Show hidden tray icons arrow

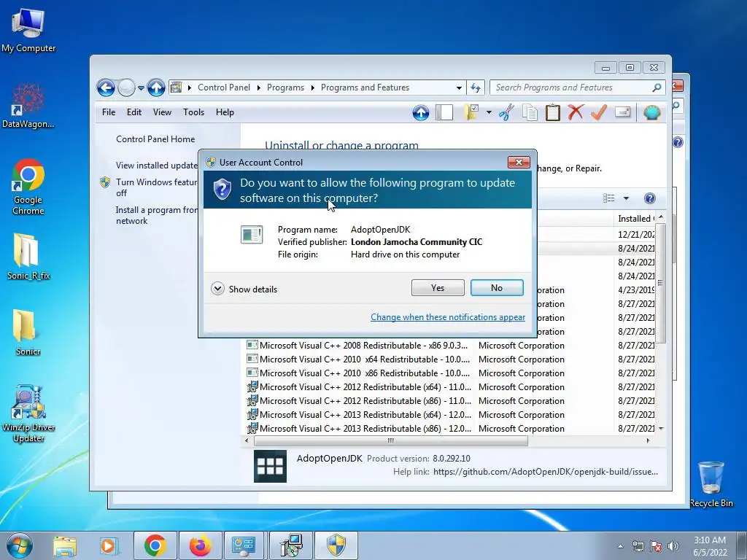pos(620,546)
